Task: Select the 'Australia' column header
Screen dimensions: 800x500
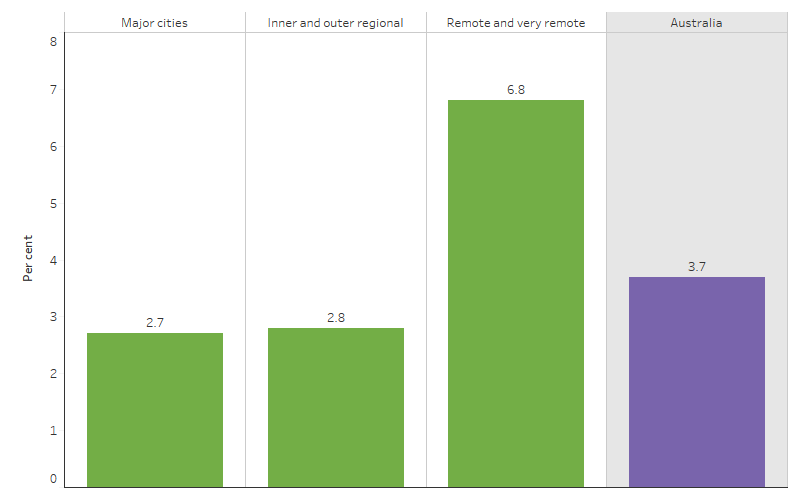Action: (x=696, y=23)
